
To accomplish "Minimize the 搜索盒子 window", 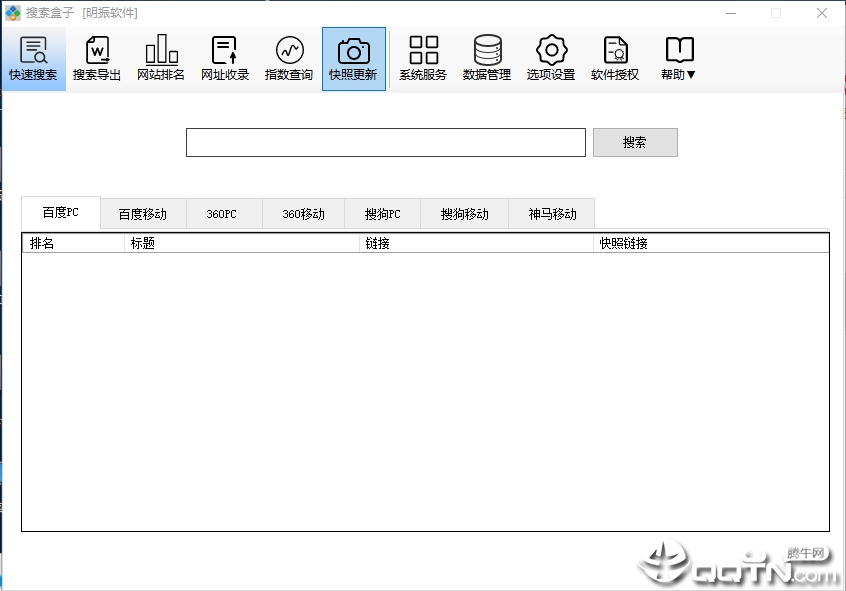I will 731,13.
